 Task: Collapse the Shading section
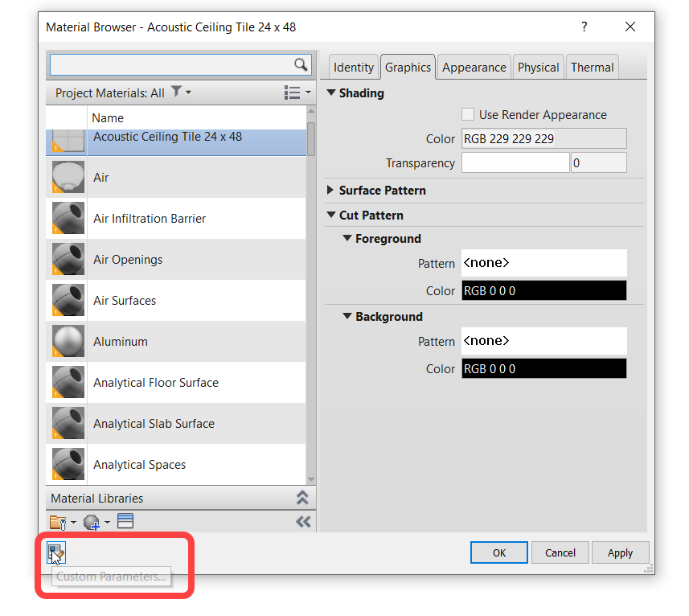[331, 92]
